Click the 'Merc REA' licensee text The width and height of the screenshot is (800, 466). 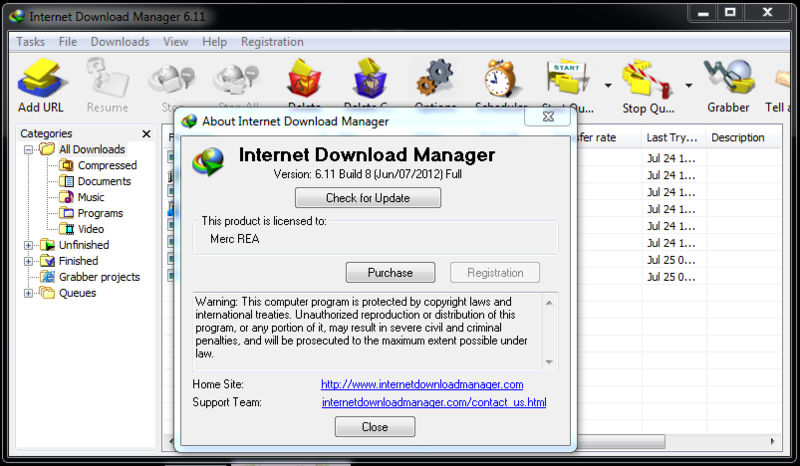tap(235, 239)
